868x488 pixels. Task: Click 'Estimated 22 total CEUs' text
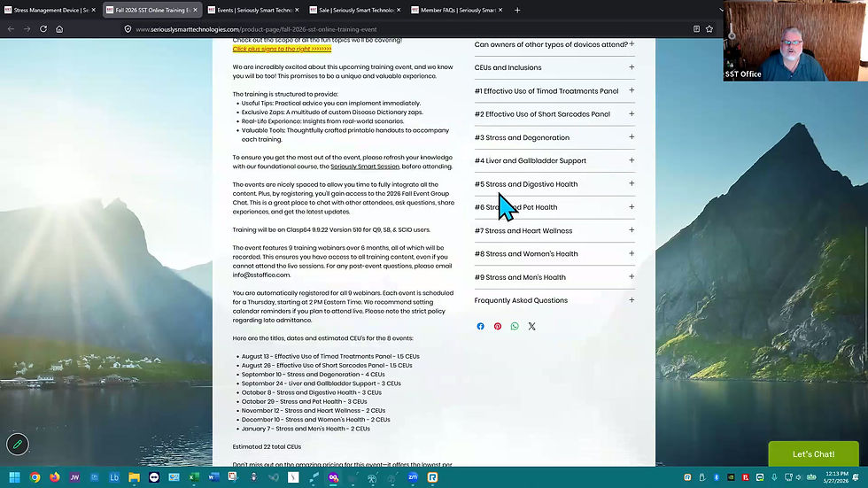(267, 446)
